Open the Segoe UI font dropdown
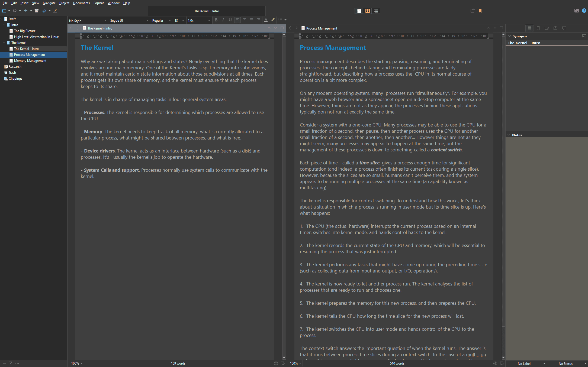The image size is (588, 367). pos(129,21)
